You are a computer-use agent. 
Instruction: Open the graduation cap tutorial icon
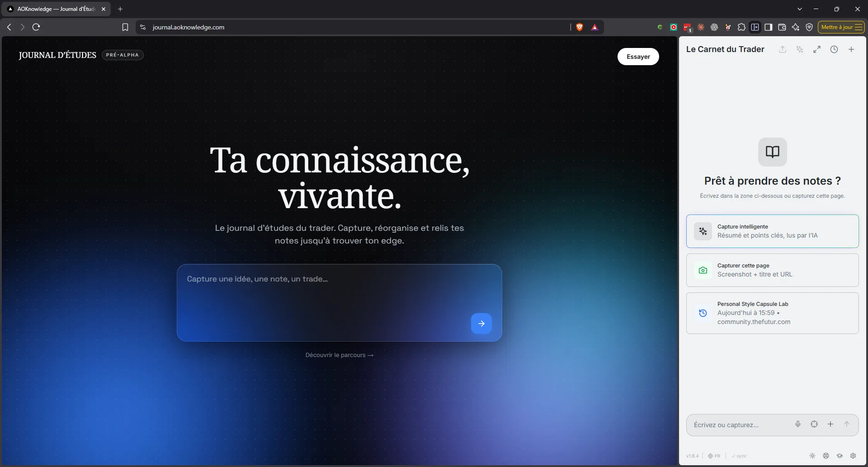click(840, 456)
